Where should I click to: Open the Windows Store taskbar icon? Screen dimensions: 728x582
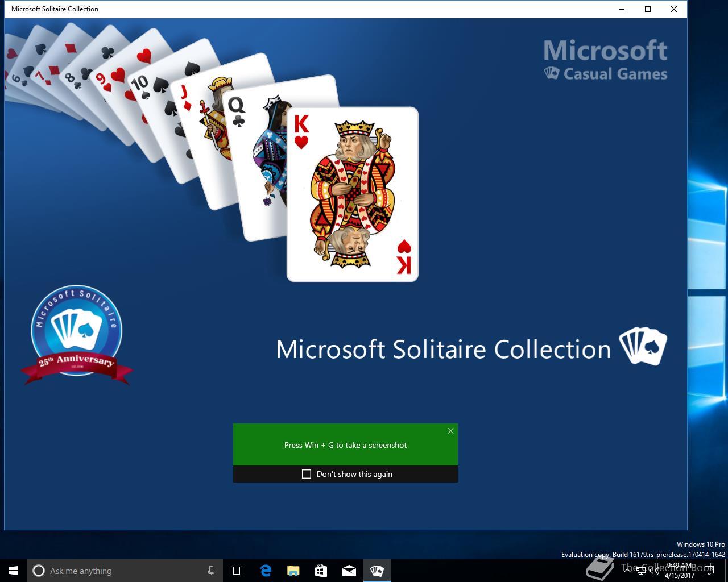[x=321, y=571]
